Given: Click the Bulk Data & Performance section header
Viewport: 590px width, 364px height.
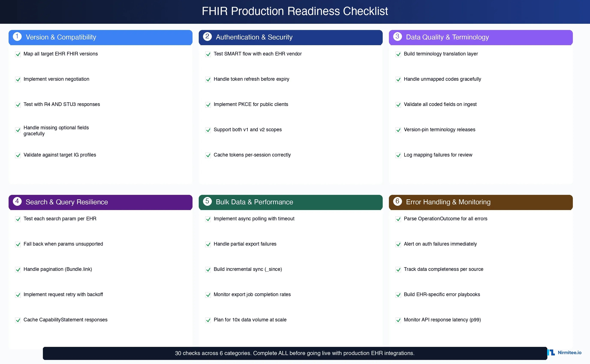Looking at the screenshot, I should point(290,202).
